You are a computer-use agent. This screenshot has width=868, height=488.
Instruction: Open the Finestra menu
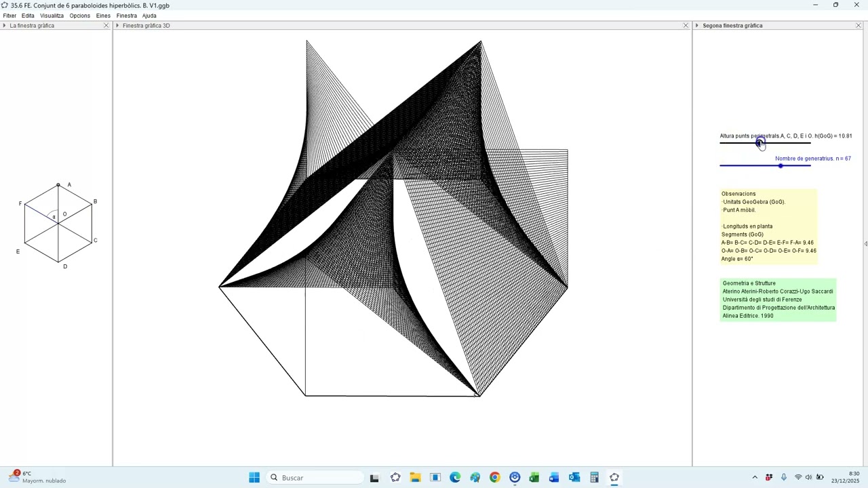[x=127, y=16]
